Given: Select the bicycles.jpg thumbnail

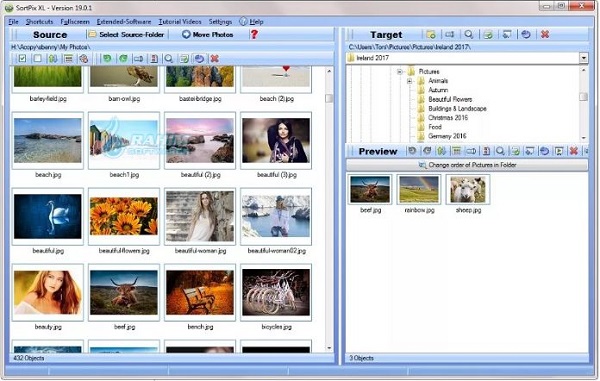Looking at the screenshot, I should pos(276,292).
